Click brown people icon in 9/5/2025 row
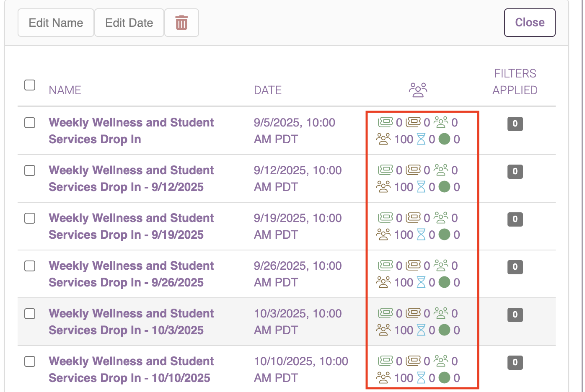 click(x=383, y=139)
